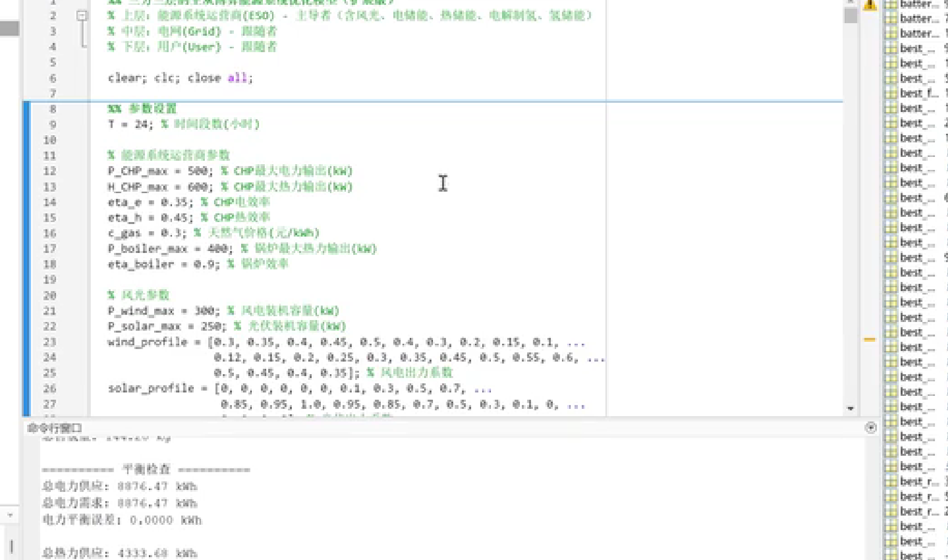Click the last best_r variable grid icon
Screen dimensions: 948x560
pos(891,512)
